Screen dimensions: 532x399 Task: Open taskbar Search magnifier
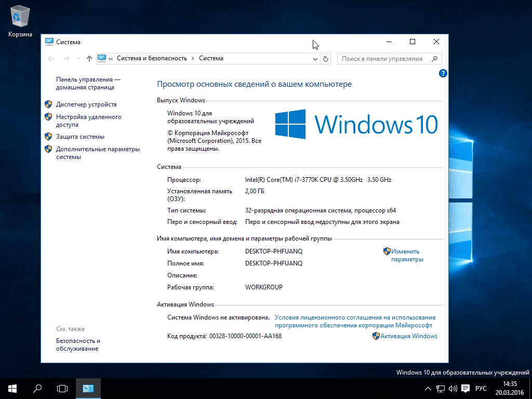pyautogui.click(x=37, y=389)
